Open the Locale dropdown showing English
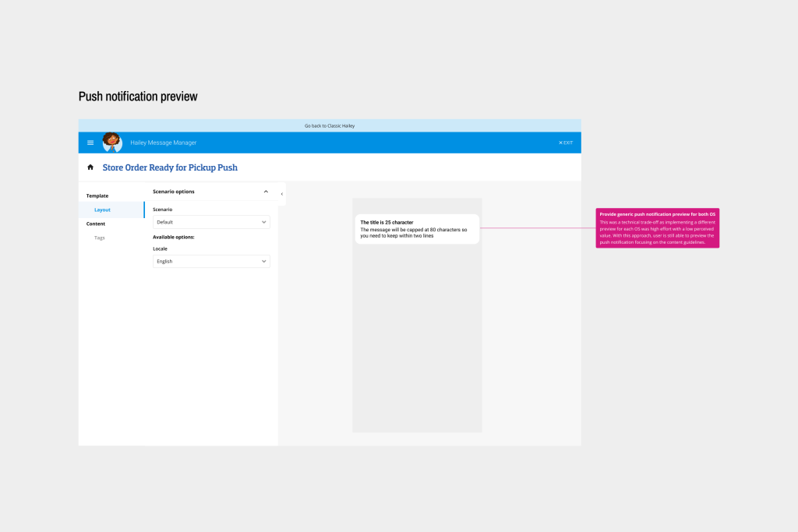The height and width of the screenshot is (532, 798). pos(211,262)
